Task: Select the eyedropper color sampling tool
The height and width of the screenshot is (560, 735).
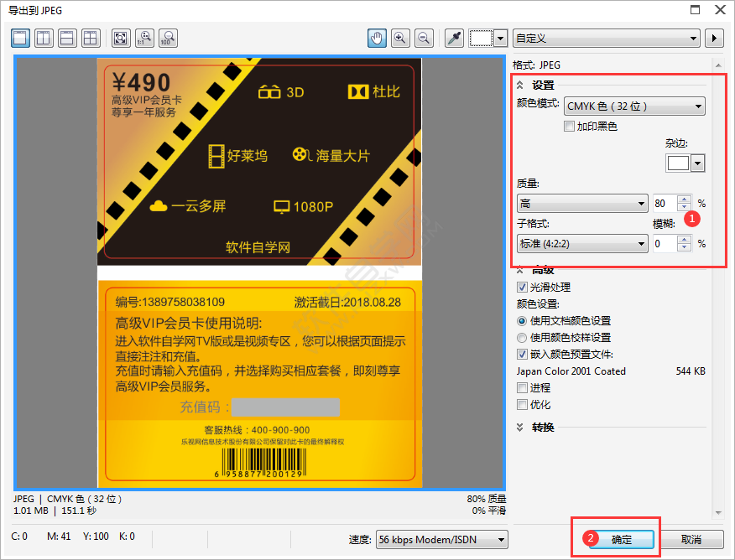Action: click(454, 38)
